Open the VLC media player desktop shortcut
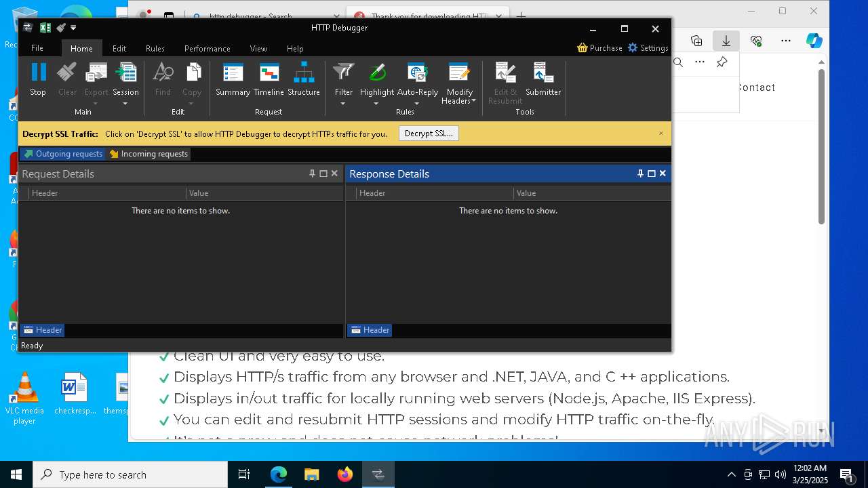868x488 pixels. (24, 399)
